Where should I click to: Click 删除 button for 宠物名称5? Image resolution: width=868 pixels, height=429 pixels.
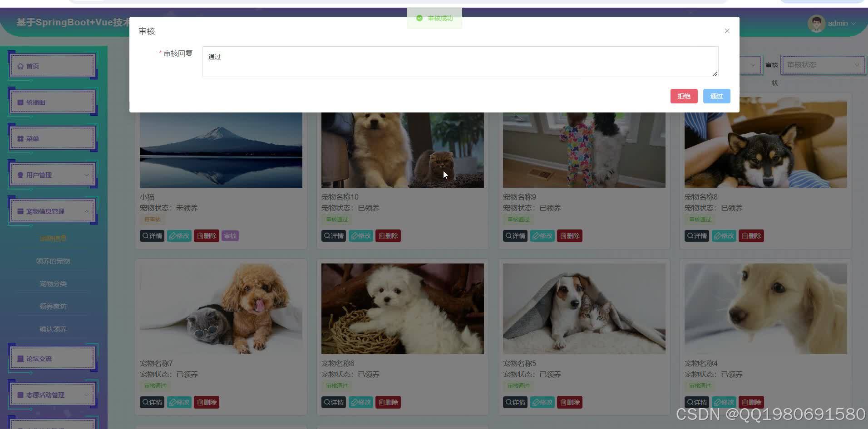pos(570,402)
